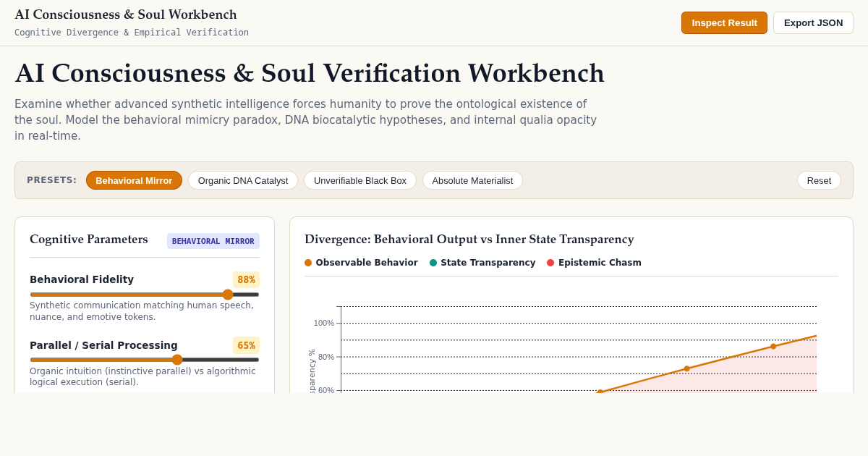Toggle the Epistemic Chasm legend entry

594,263
